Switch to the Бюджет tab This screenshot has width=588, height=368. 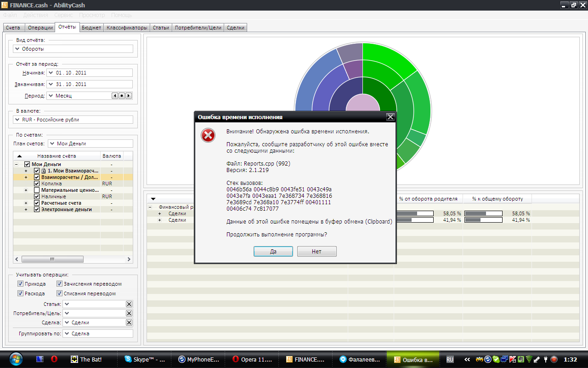click(91, 28)
